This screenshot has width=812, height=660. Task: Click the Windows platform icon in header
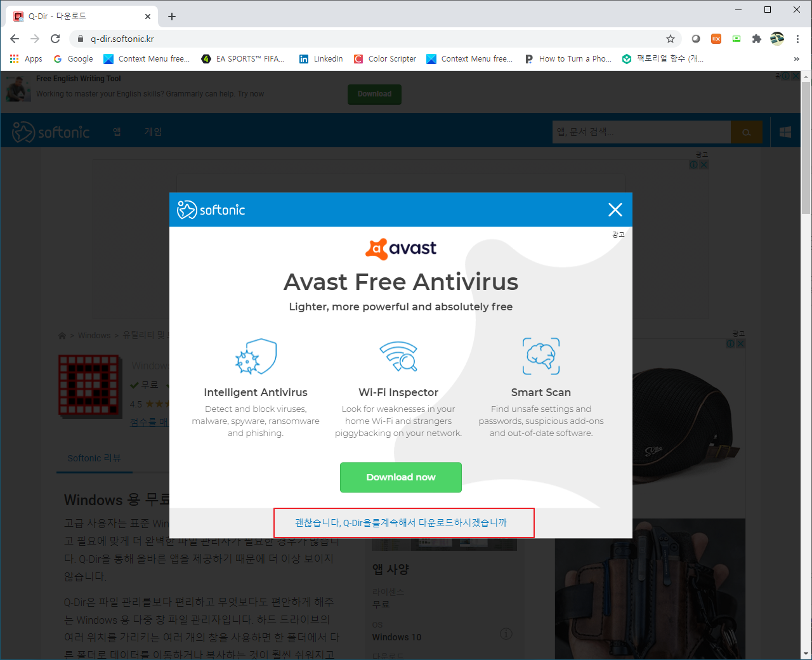785,132
